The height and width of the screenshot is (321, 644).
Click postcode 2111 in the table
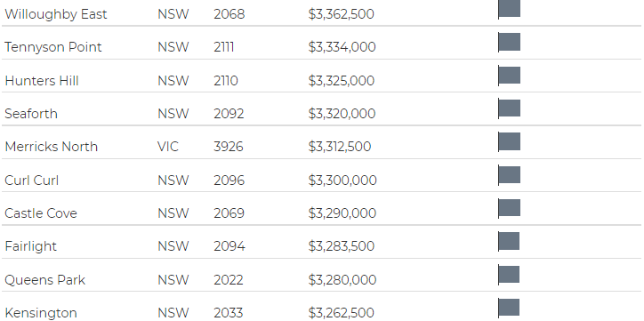coord(224,47)
